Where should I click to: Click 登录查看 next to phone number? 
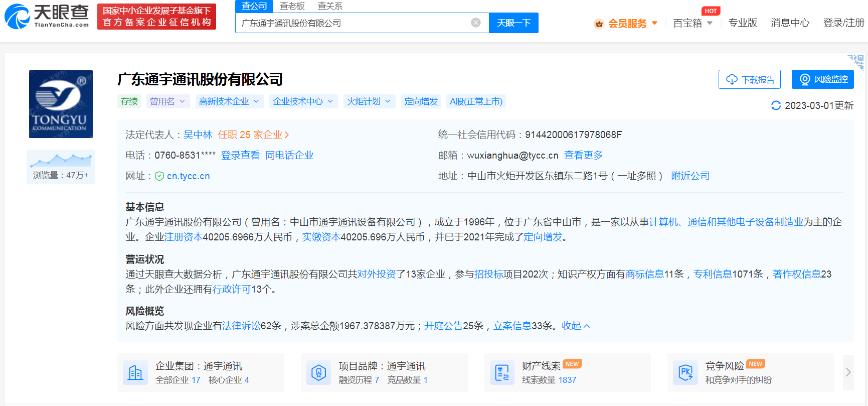coord(241,155)
